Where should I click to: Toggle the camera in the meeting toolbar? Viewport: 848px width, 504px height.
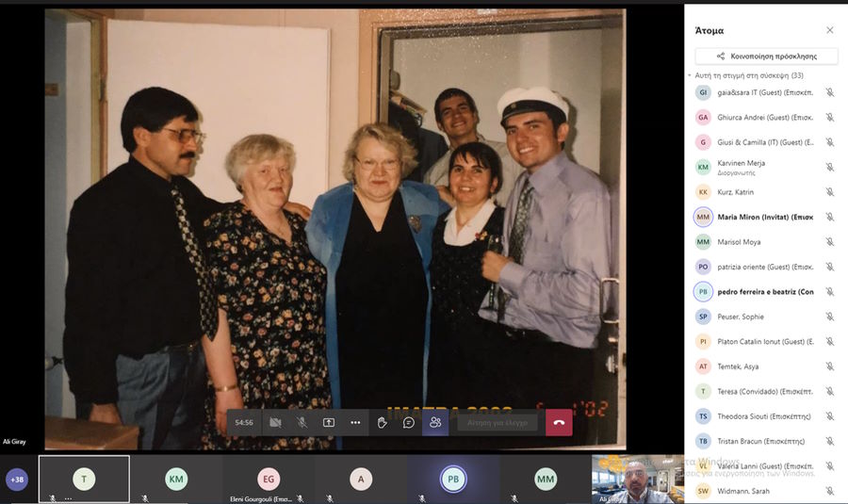(x=275, y=423)
